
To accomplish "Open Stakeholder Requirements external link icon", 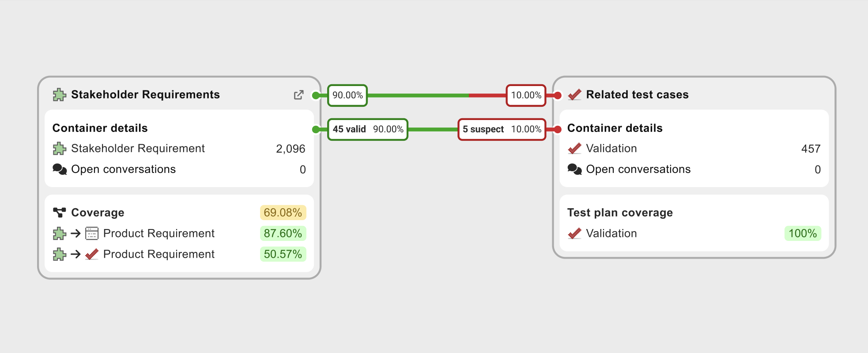I will 299,95.
